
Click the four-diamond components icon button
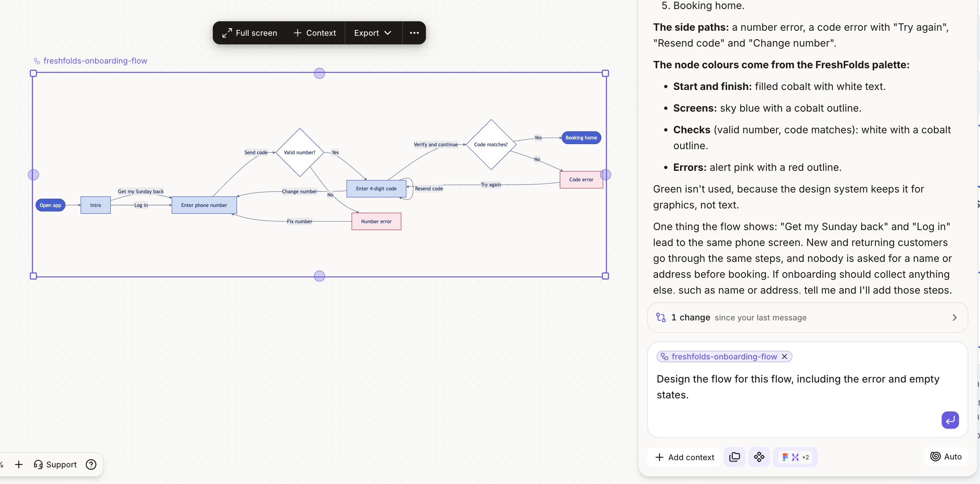(x=759, y=457)
